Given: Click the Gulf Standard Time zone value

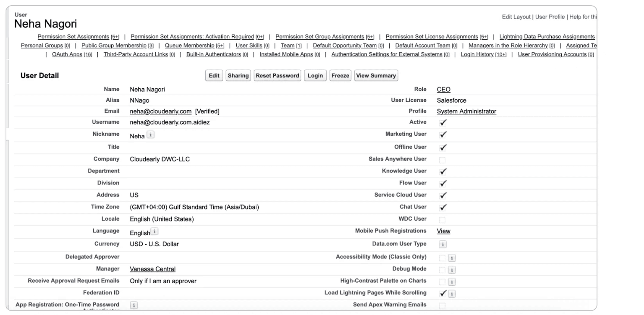Looking at the screenshot, I should (x=194, y=207).
